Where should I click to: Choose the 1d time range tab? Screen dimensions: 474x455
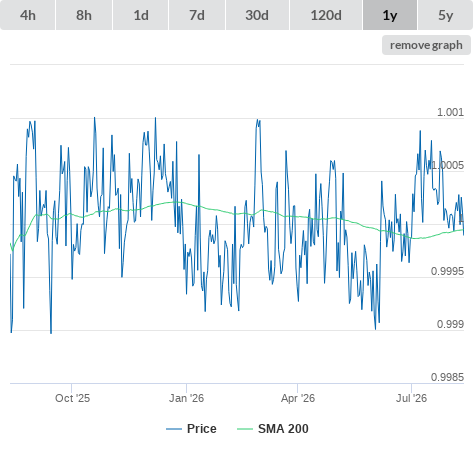pyautogui.click(x=141, y=15)
